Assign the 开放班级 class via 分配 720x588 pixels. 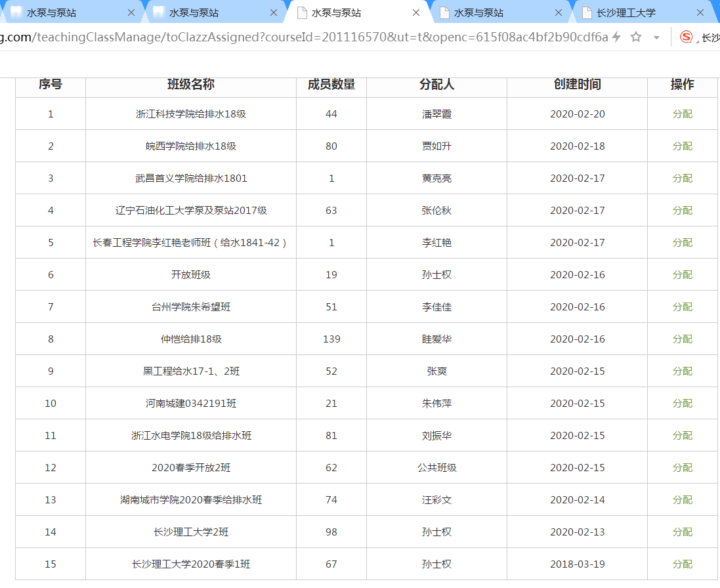click(x=682, y=275)
